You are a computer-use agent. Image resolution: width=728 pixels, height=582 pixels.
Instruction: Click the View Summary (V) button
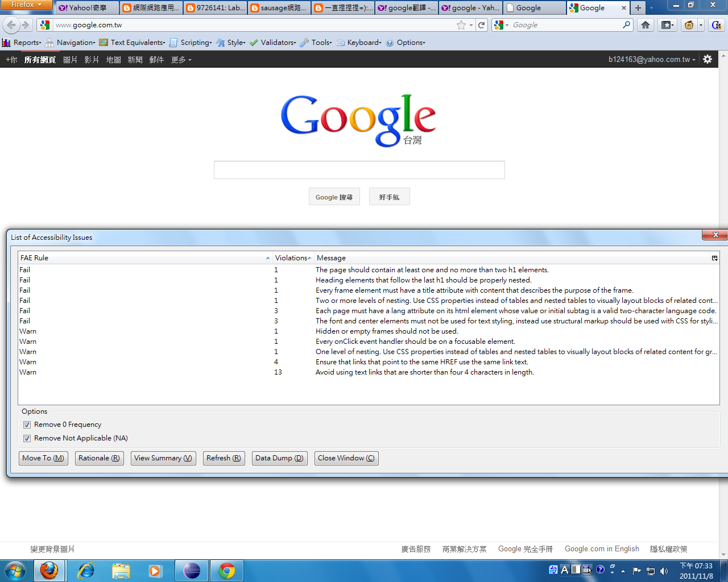pyautogui.click(x=163, y=458)
